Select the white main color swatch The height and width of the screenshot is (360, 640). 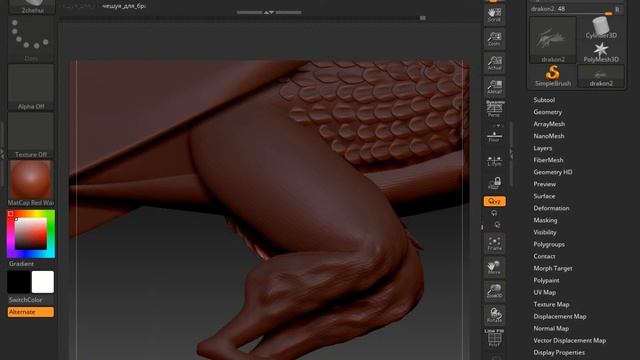point(43,282)
